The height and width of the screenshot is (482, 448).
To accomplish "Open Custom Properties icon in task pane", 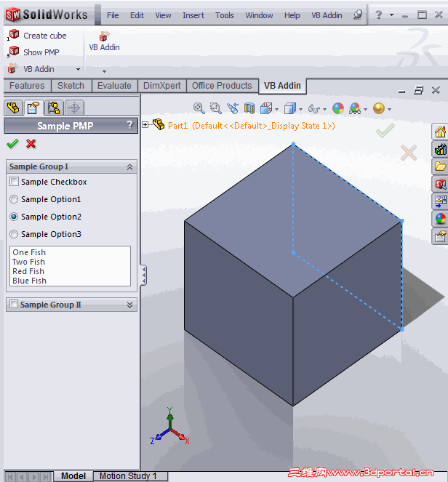I will click(440, 236).
